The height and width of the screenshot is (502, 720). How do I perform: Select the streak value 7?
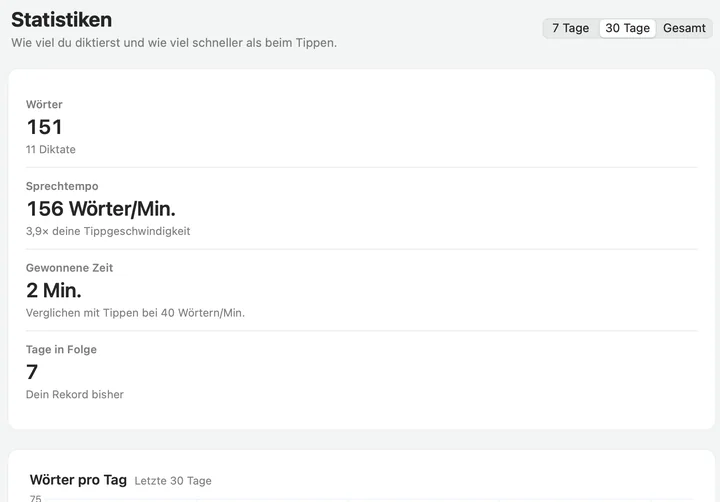[x=32, y=372]
